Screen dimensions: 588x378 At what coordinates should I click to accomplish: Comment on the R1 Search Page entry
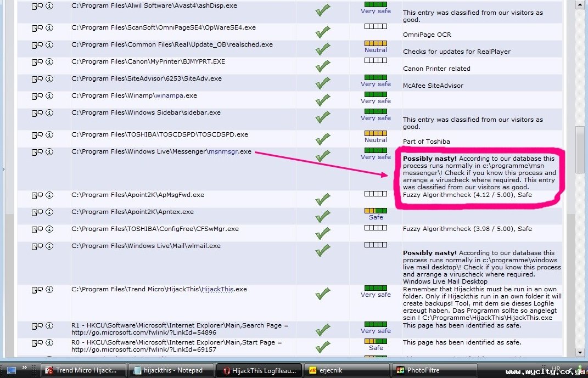click(x=37, y=326)
